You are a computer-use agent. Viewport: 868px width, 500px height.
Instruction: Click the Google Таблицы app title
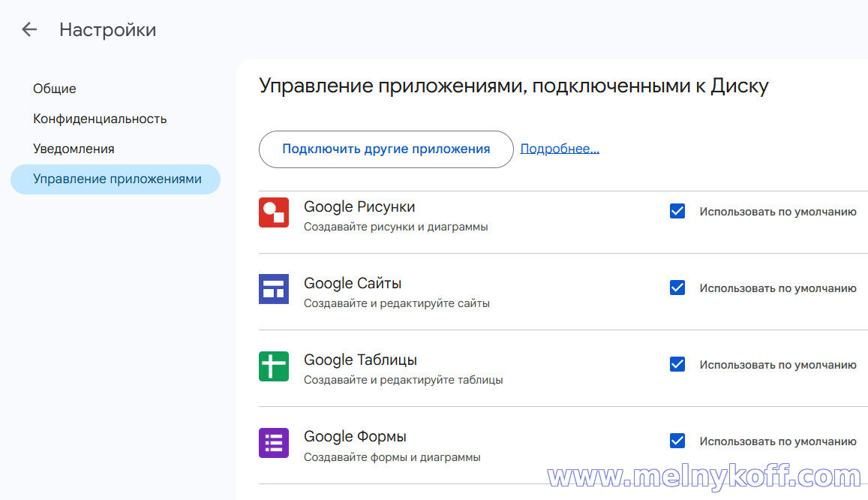360,360
